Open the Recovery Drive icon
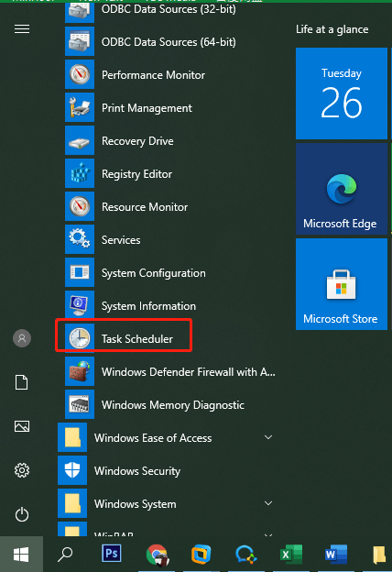 (x=80, y=140)
